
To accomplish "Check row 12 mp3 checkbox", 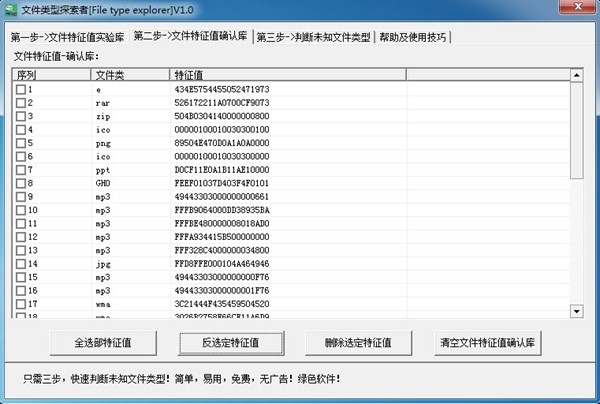I will tap(21, 237).
